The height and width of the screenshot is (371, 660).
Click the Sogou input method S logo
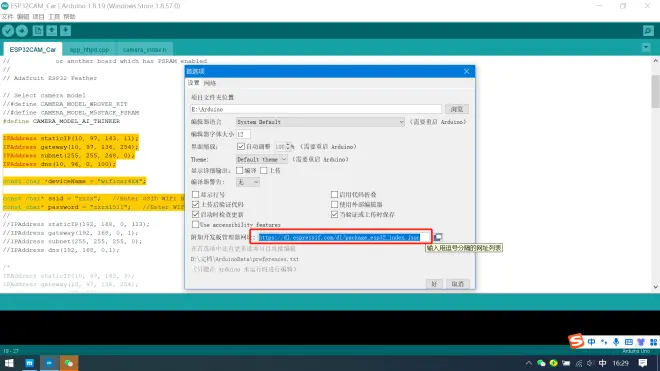pyautogui.click(x=576, y=341)
